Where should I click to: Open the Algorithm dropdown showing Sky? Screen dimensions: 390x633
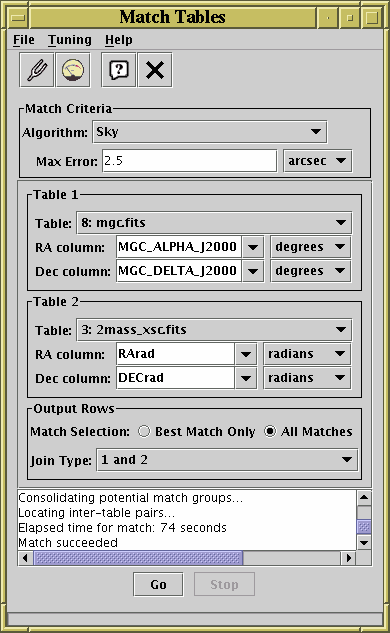pos(210,132)
